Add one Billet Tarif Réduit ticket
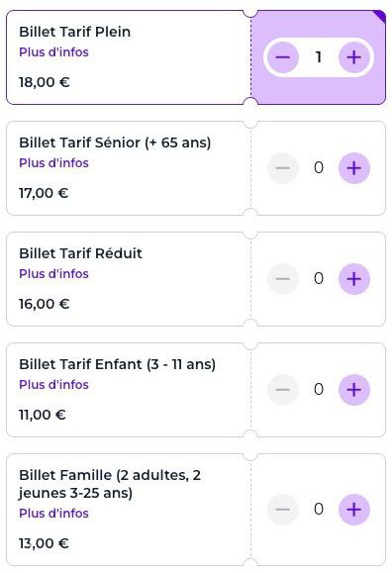 coord(354,279)
